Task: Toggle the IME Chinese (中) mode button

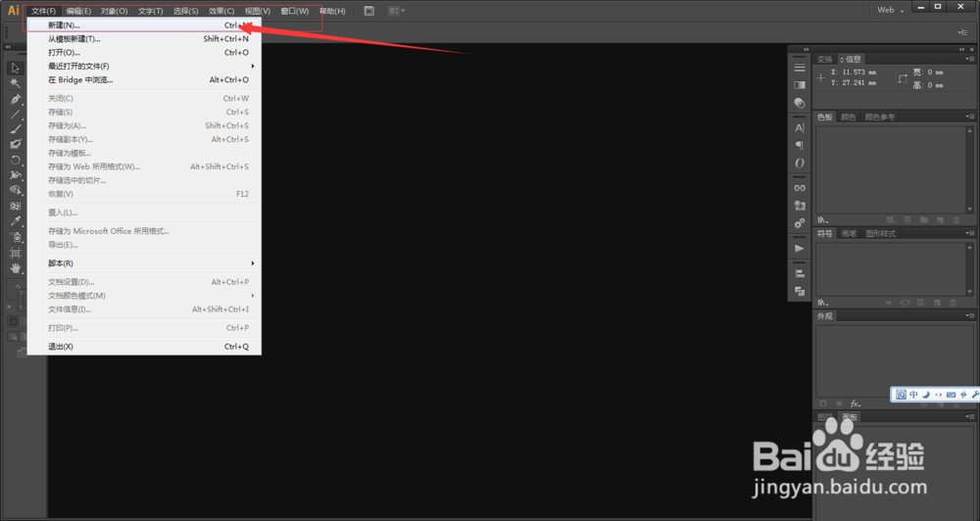Action: click(x=913, y=395)
